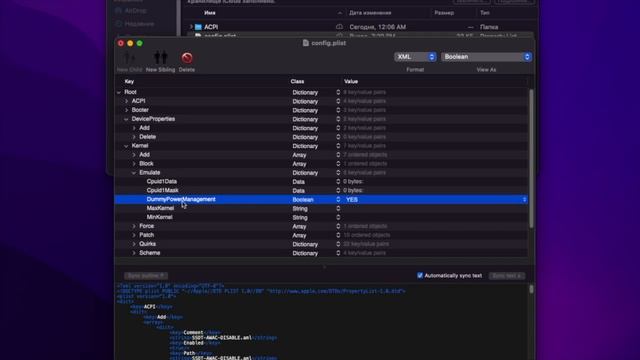The height and width of the screenshot is (360, 640).
Task: Collapse the Kernel dictionary node
Action: pos(127,146)
